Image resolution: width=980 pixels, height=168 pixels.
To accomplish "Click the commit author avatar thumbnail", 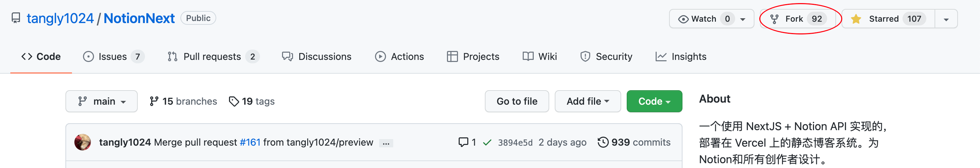I will point(83,142).
